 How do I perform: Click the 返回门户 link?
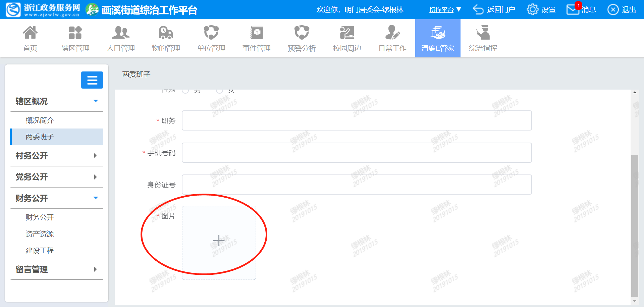494,10
